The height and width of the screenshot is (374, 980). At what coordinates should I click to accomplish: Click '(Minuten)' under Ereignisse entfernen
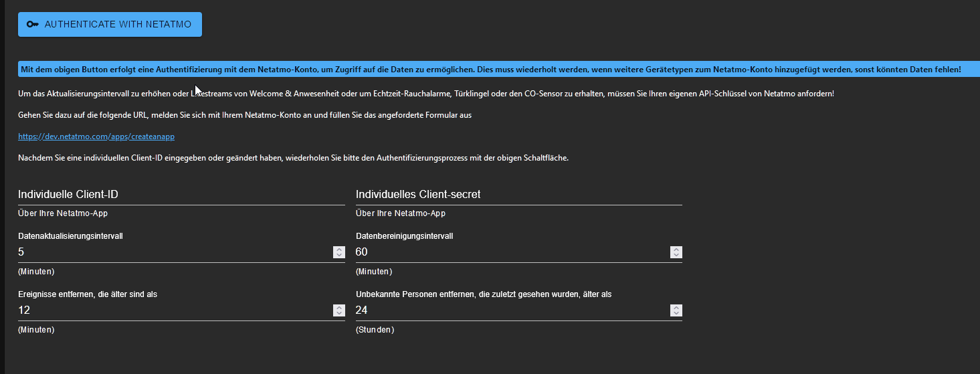(x=36, y=330)
